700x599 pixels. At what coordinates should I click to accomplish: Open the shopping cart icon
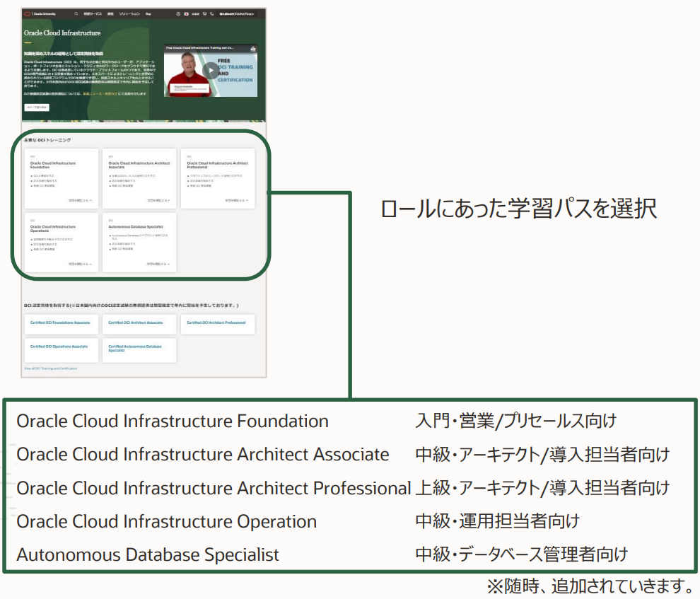205,14
